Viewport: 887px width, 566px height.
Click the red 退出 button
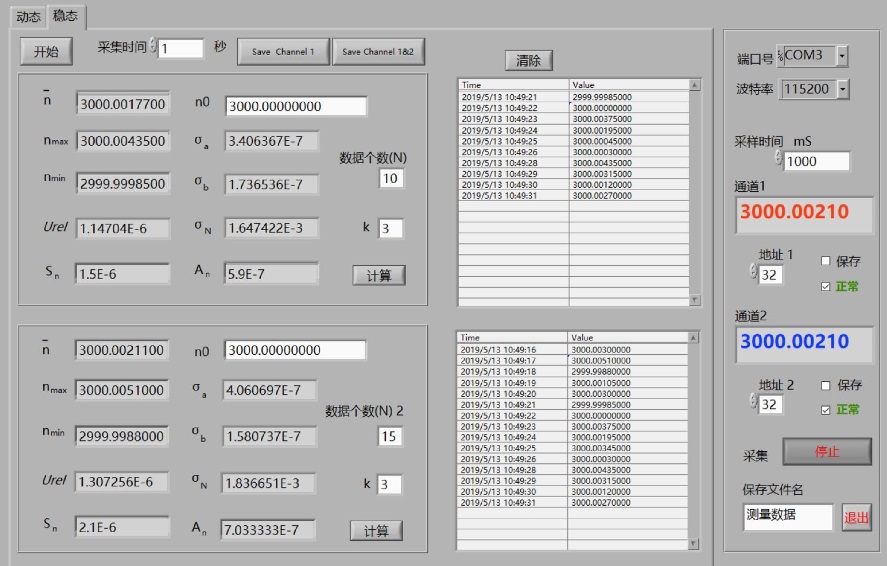click(x=856, y=517)
